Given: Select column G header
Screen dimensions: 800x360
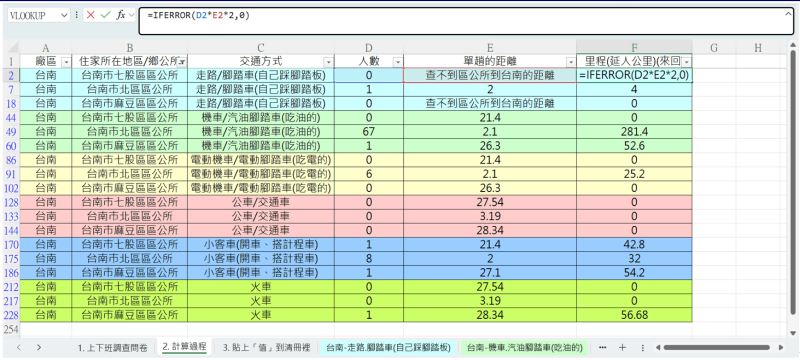Looking at the screenshot, I should click(714, 48).
